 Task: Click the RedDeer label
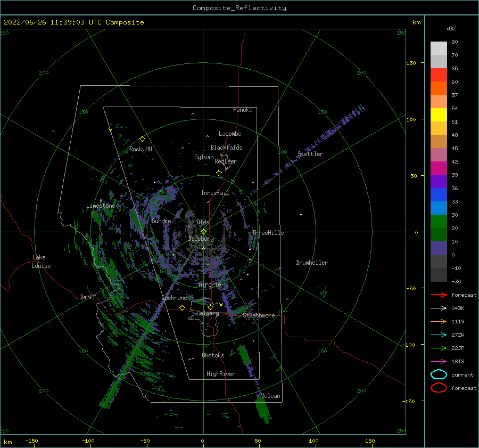point(226,161)
